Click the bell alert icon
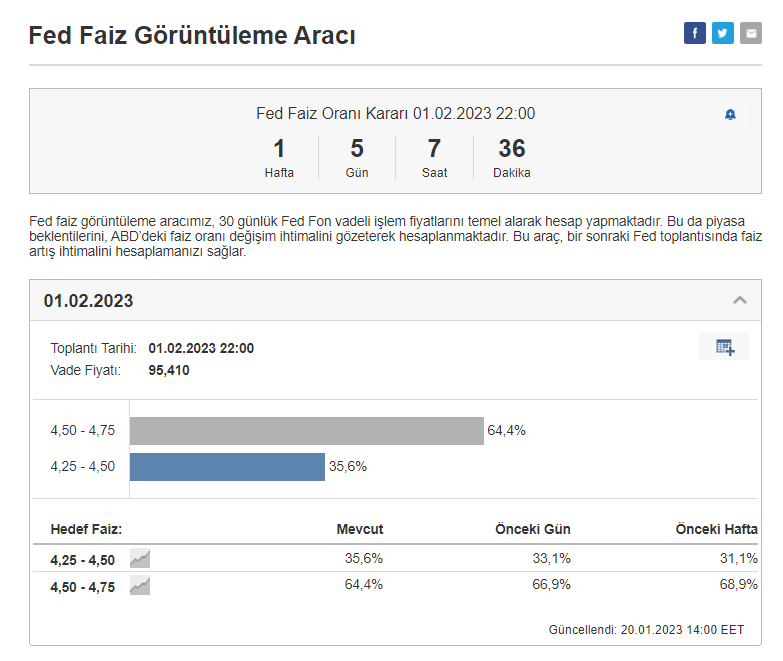Screen dimensions: 783x661 tap(730, 115)
